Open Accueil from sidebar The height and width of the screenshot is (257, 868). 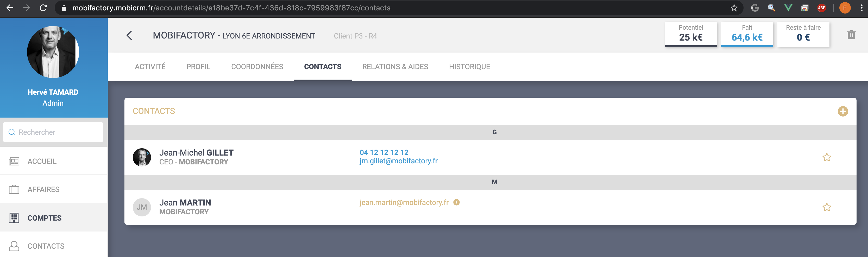click(x=42, y=161)
